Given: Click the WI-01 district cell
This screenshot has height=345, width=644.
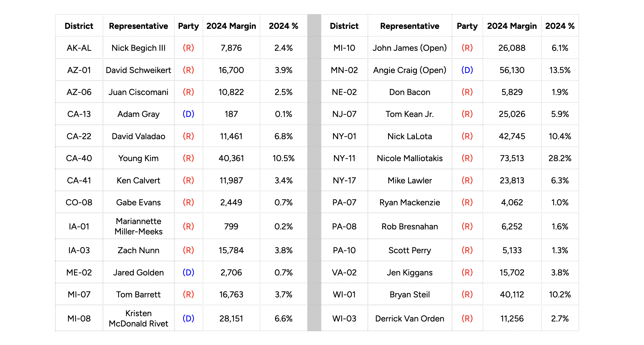Looking at the screenshot, I should click(x=344, y=294).
